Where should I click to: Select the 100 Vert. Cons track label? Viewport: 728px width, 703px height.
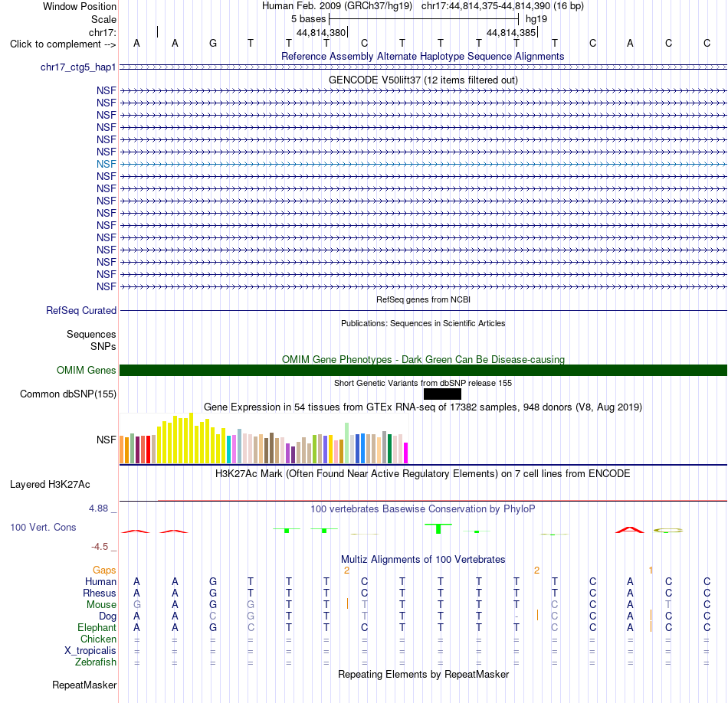pos(43,527)
